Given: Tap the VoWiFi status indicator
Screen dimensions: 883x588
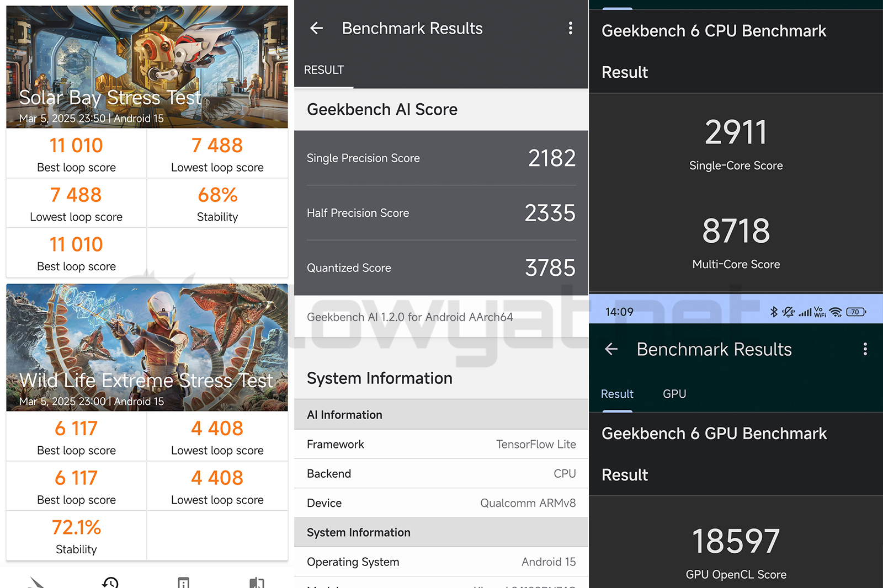Looking at the screenshot, I should tap(820, 312).
